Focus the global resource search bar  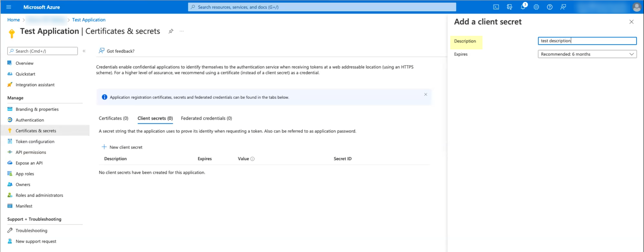(322, 7)
